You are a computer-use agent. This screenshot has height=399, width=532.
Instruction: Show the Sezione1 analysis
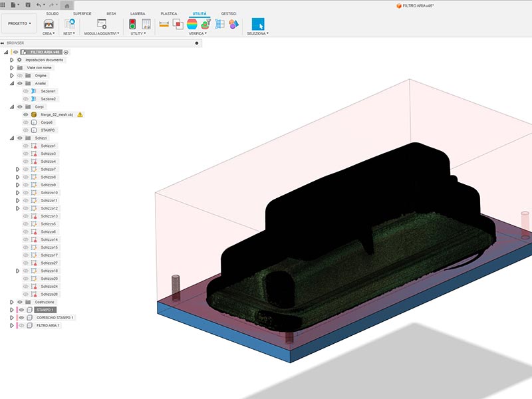coord(26,91)
